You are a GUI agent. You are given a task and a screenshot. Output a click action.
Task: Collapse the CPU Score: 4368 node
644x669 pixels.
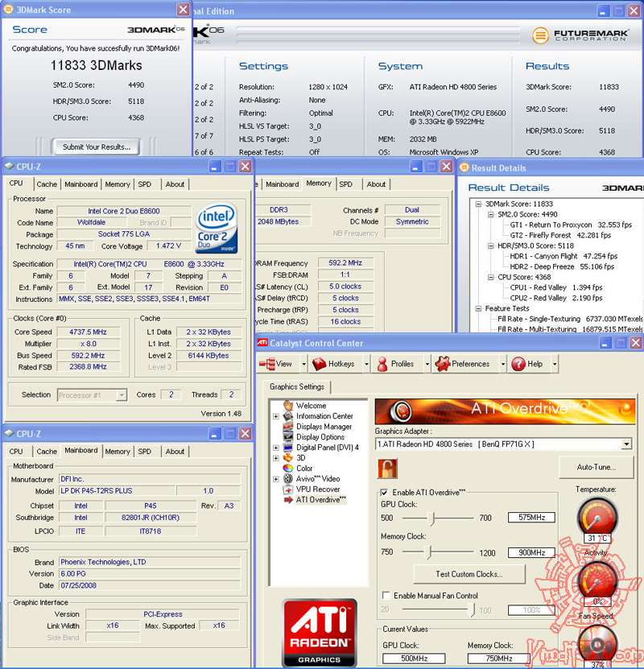[x=491, y=277]
